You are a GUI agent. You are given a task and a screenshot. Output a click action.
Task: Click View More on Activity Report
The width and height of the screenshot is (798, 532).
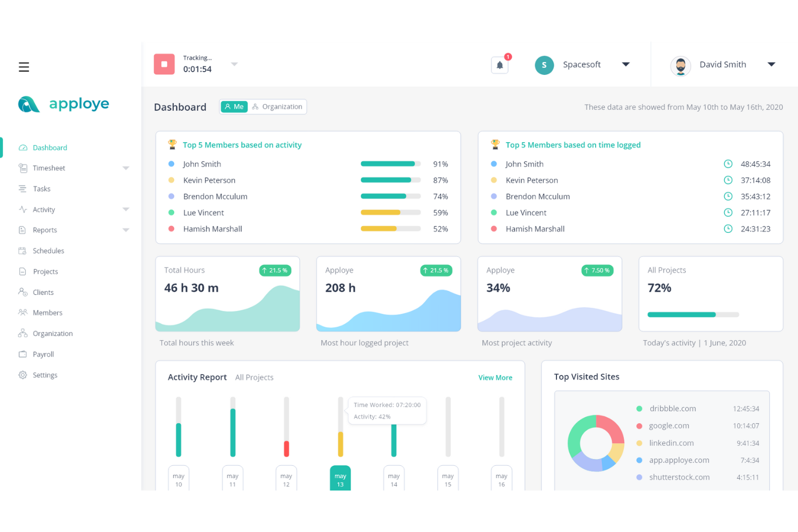click(x=495, y=377)
